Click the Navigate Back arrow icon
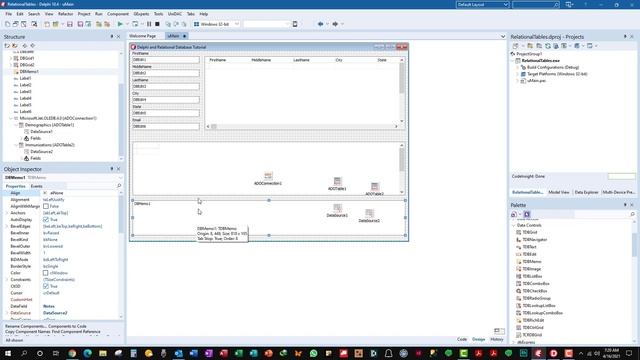The height and width of the screenshot is (360, 640). [x=320, y=24]
